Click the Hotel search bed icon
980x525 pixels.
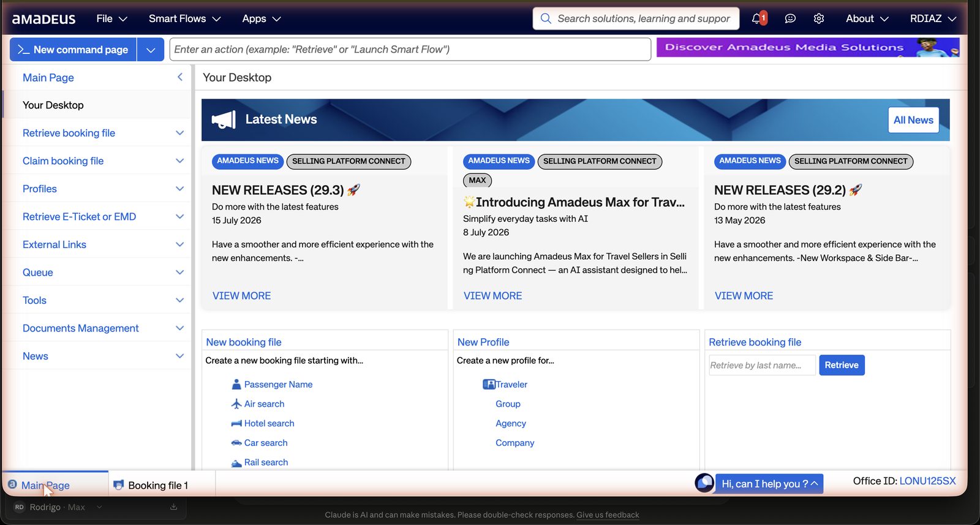click(236, 423)
